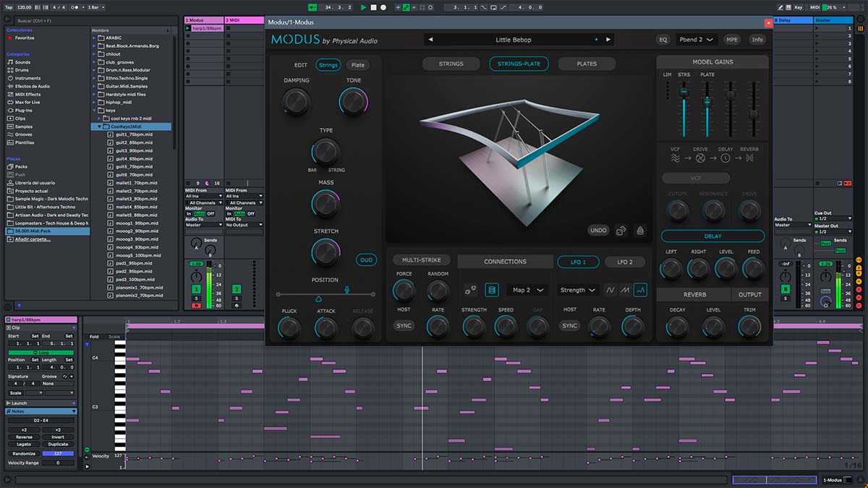Open the Map 2 connections dropdown
Viewport: 868px width, 488px height.
527,290
